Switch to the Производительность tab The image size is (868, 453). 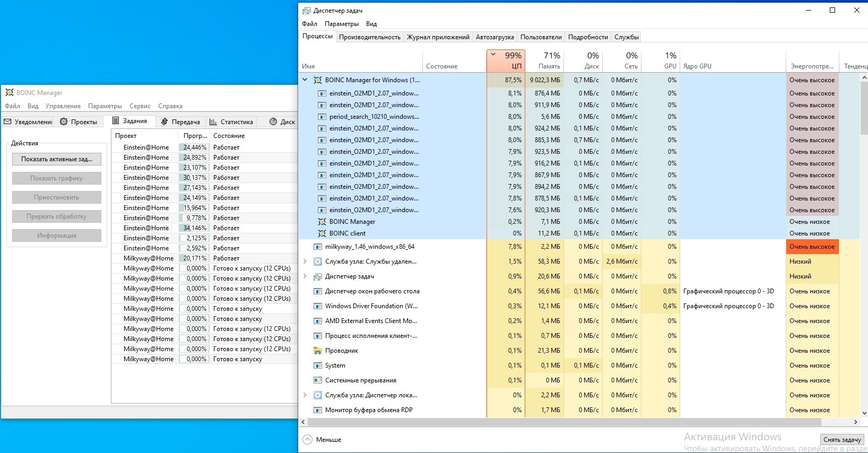369,37
